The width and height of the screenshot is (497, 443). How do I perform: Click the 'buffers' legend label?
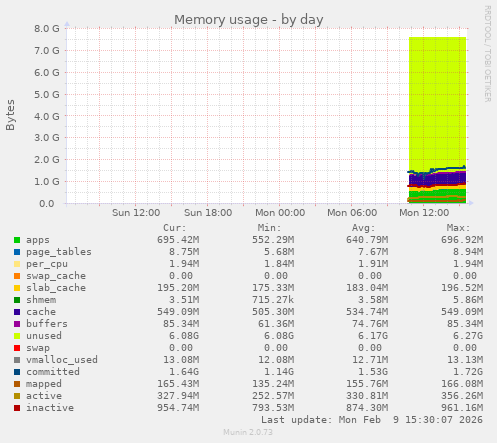coord(47,324)
